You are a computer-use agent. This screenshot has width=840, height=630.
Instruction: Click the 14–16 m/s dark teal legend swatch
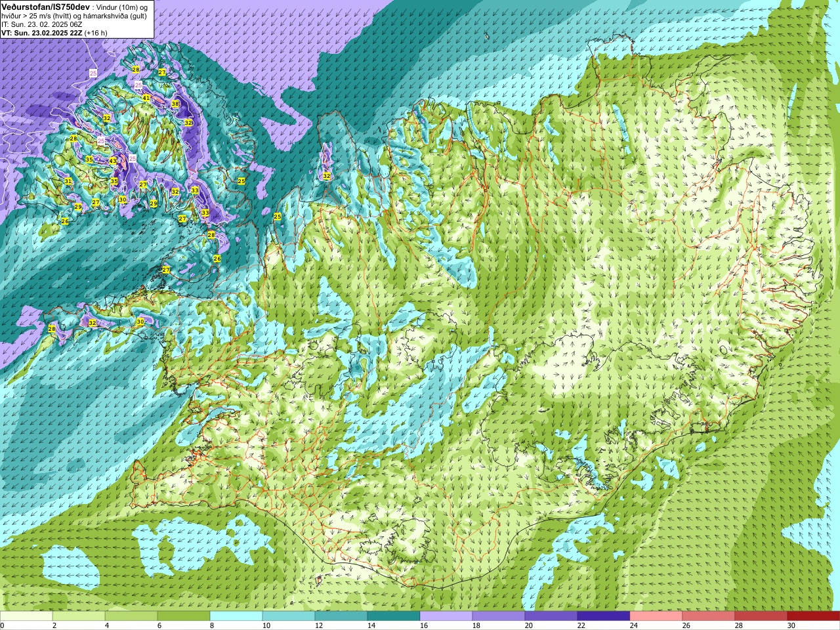coord(394,616)
